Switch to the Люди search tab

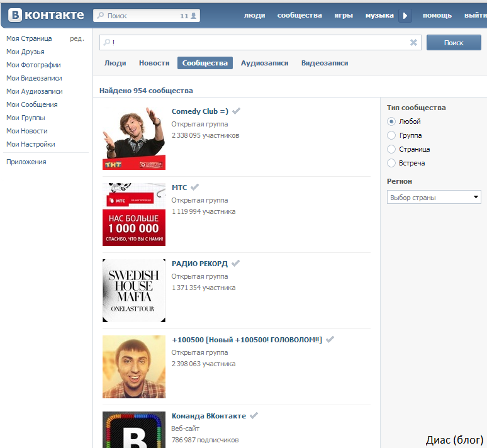[115, 63]
